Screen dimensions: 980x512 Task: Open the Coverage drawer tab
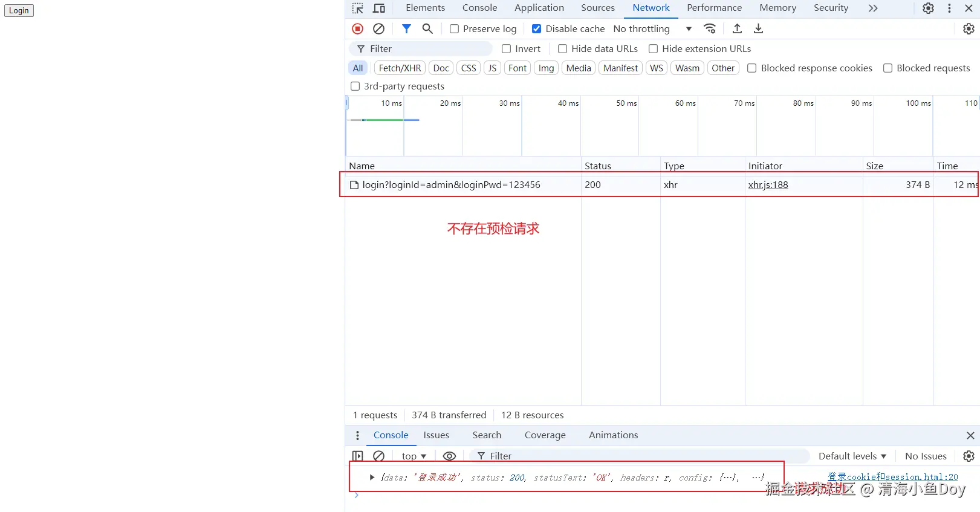pos(545,435)
